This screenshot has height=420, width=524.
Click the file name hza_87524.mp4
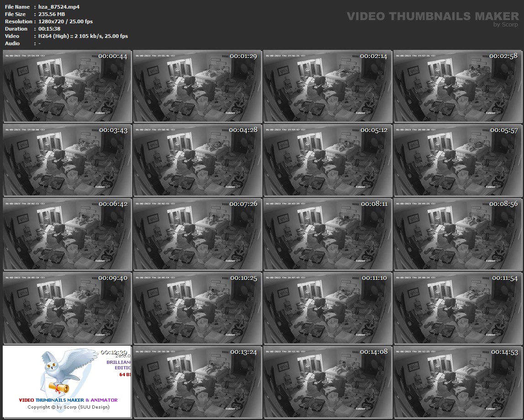point(59,7)
